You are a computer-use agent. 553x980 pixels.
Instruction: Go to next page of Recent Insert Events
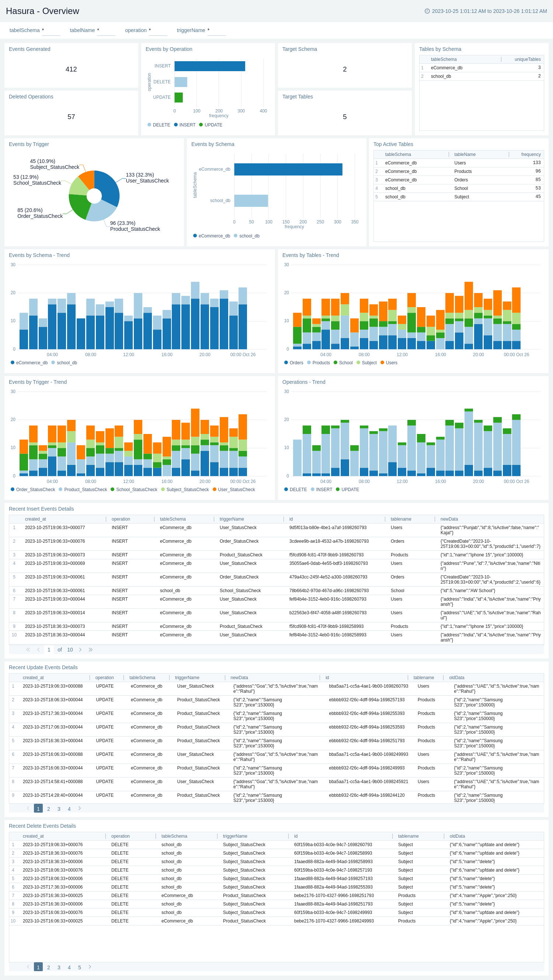80,650
